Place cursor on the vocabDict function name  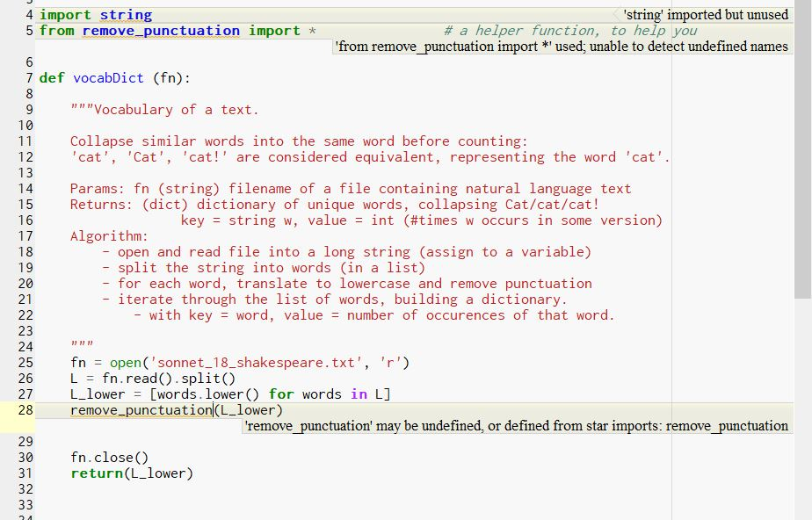click(108, 78)
